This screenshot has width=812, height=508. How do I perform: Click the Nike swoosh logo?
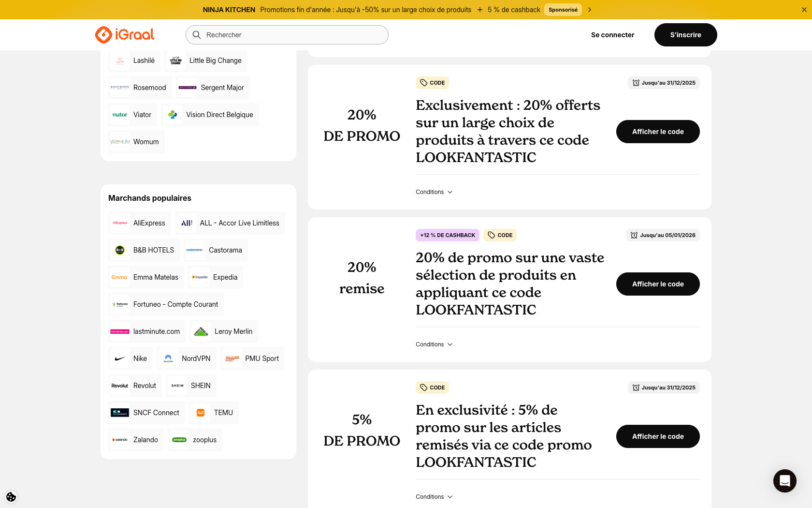[119, 359]
